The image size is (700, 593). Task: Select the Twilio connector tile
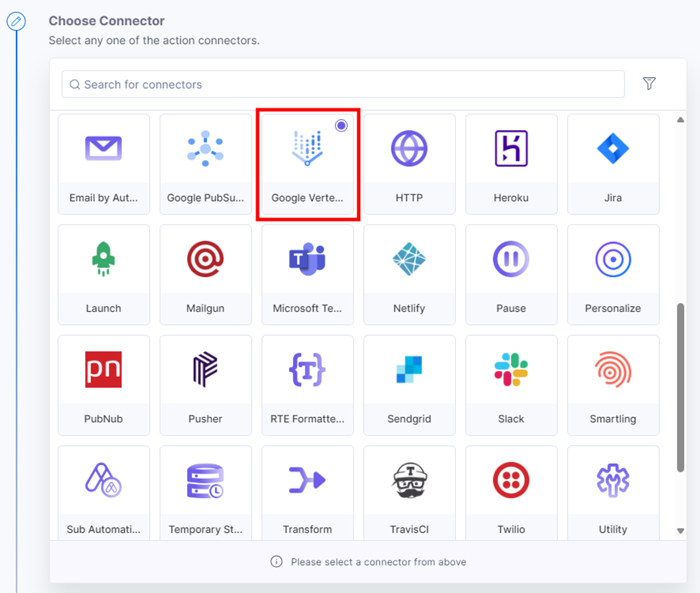(511, 492)
